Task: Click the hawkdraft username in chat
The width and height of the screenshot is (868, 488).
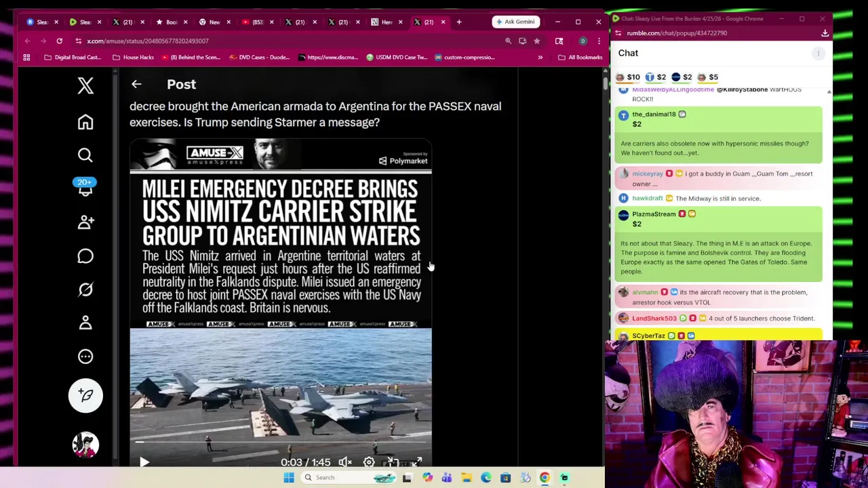Action: (648, 198)
